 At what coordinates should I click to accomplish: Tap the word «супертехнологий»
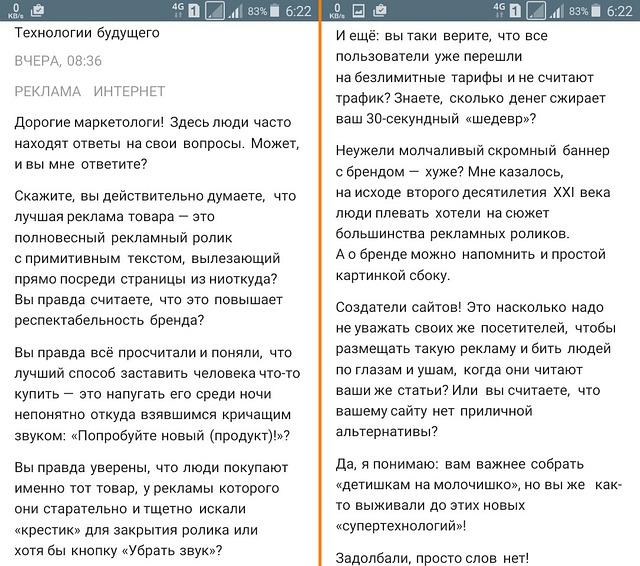[399, 526]
